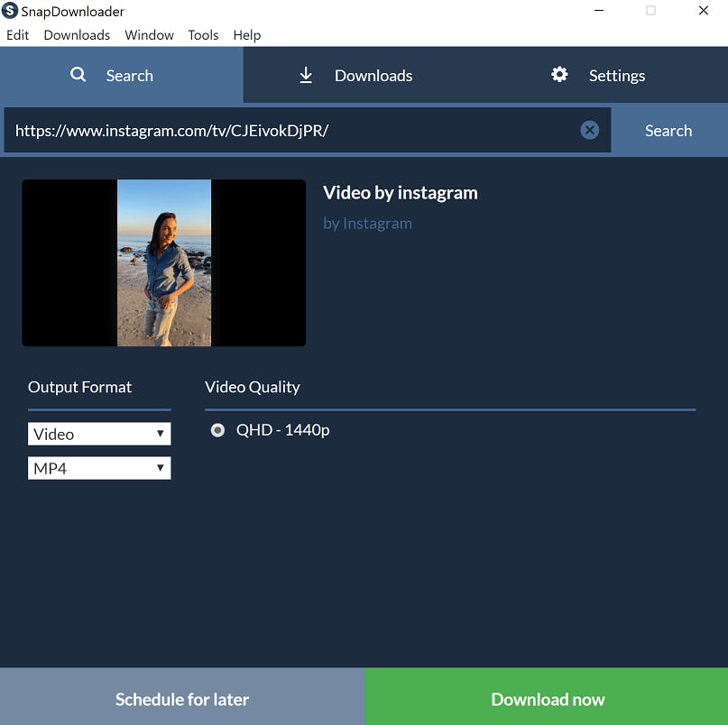728x725 pixels.
Task: Click the magnifying glass icon on Search tab
Action: point(78,74)
